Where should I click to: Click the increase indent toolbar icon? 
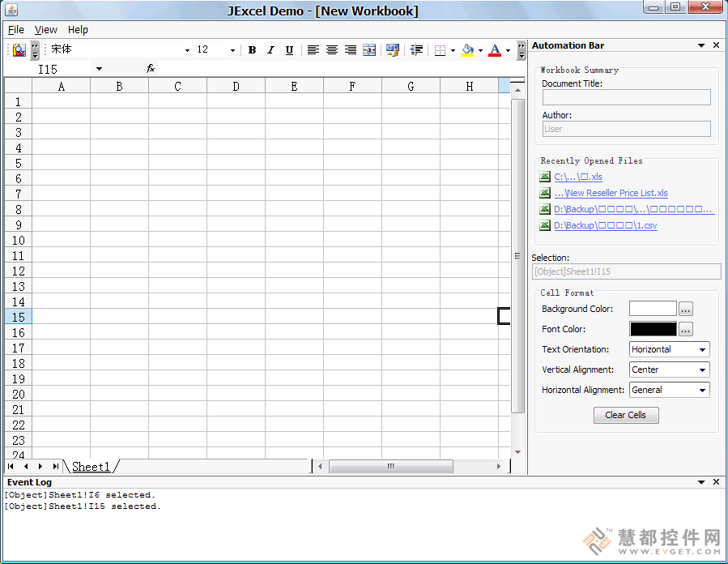tap(416, 49)
